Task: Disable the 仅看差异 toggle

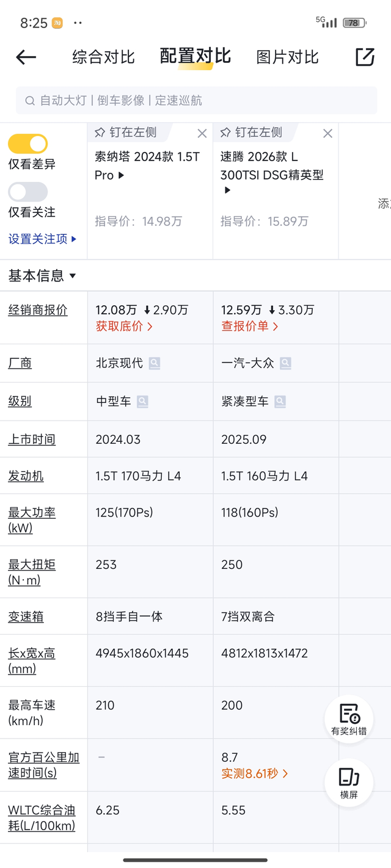Action: (x=27, y=143)
